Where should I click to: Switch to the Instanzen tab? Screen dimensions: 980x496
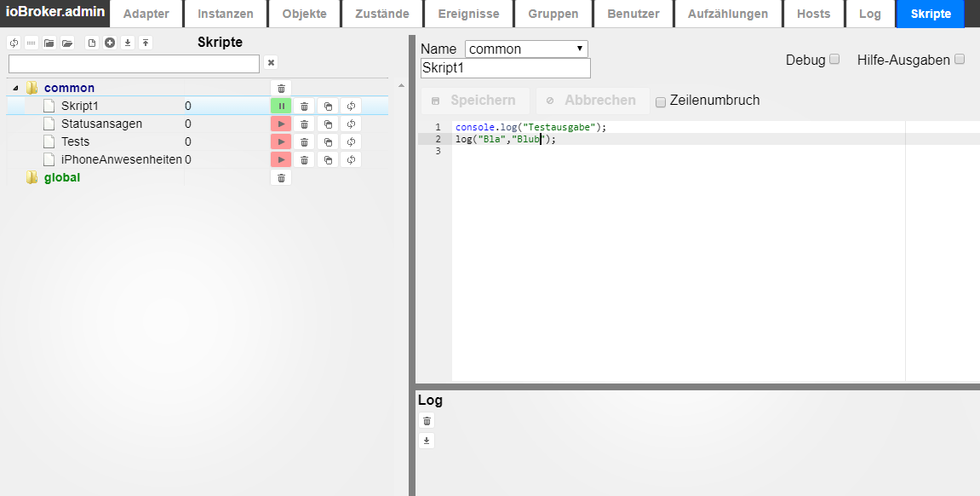226,14
